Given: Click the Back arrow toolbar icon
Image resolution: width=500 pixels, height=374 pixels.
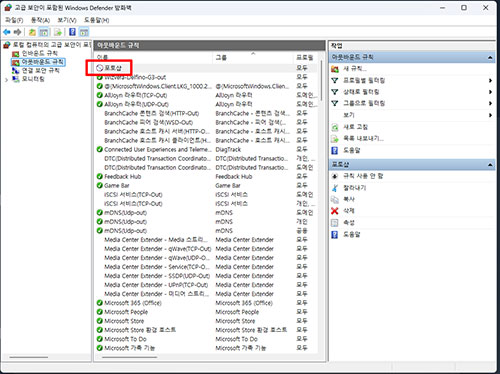Looking at the screenshot, I should [x=7, y=32].
